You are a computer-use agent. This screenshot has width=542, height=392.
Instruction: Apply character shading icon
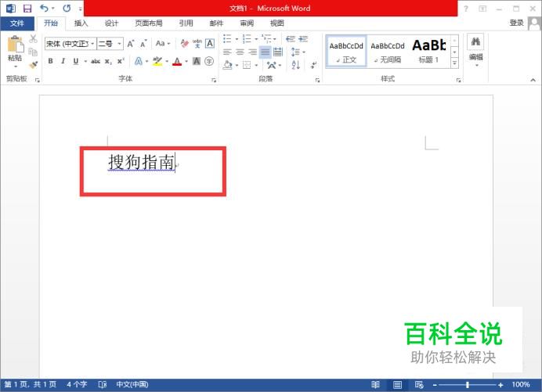(197, 61)
